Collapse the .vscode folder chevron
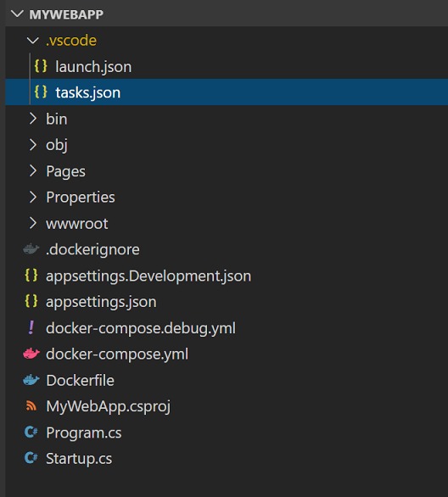The height and width of the screenshot is (497, 448). coord(32,40)
